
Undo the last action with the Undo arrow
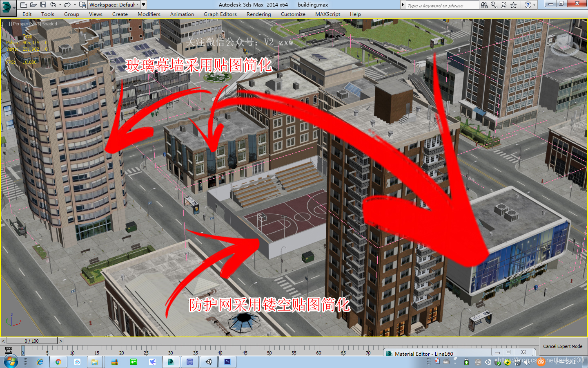(53, 5)
